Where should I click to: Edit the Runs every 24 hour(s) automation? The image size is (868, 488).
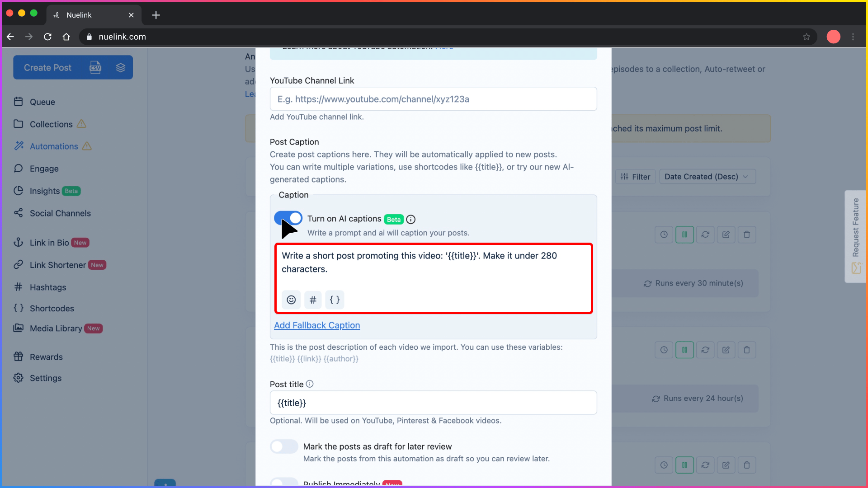[x=726, y=350]
